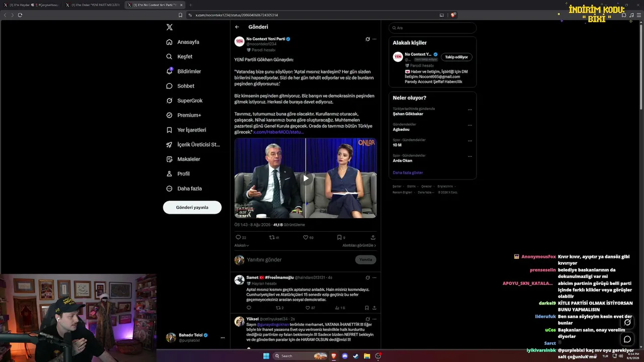Click Grok icon on the main post
The width and height of the screenshot is (644, 362).
tap(368, 39)
